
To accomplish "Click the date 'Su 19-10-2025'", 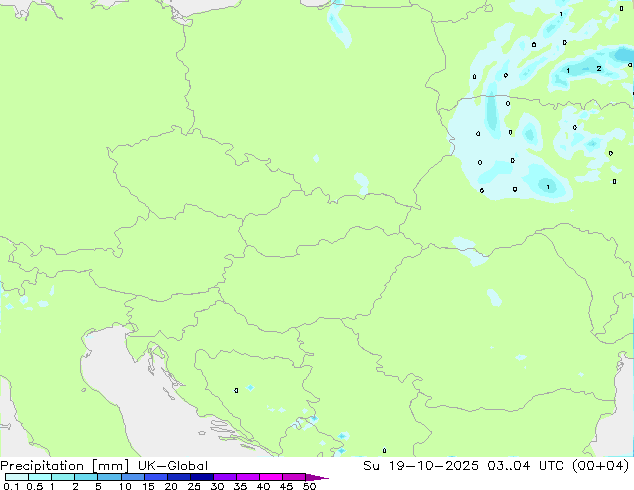I will click(x=421, y=466).
